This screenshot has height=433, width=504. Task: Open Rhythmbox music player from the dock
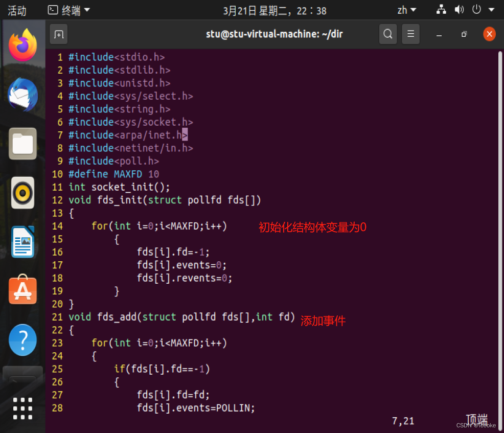click(x=22, y=193)
